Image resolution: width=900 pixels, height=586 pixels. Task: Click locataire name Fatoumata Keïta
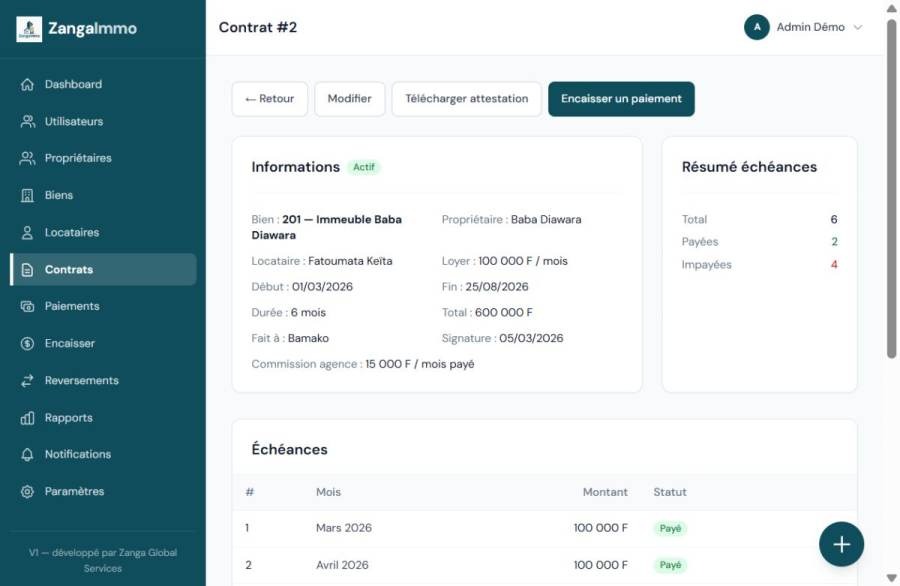(350, 261)
